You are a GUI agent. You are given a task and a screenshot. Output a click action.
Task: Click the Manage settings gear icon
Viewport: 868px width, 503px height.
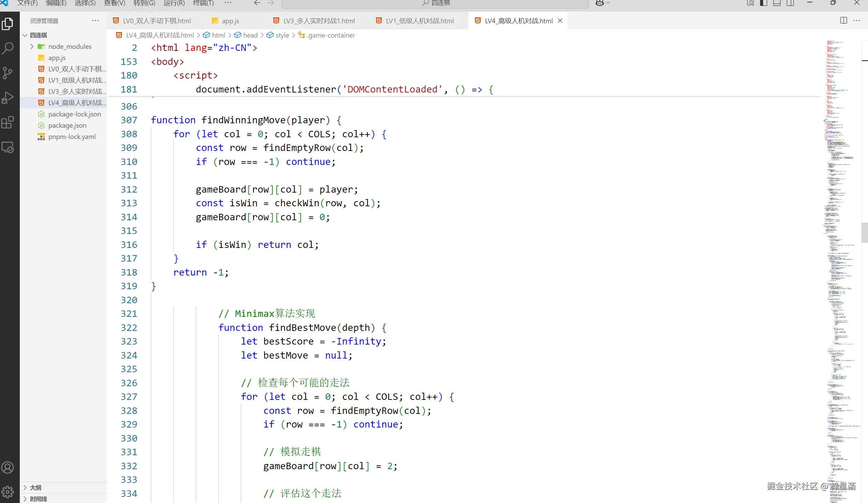click(x=8, y=492)
